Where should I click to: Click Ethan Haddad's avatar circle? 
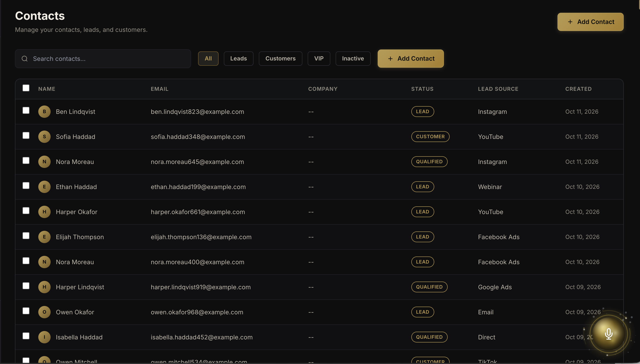coord(44,187)
